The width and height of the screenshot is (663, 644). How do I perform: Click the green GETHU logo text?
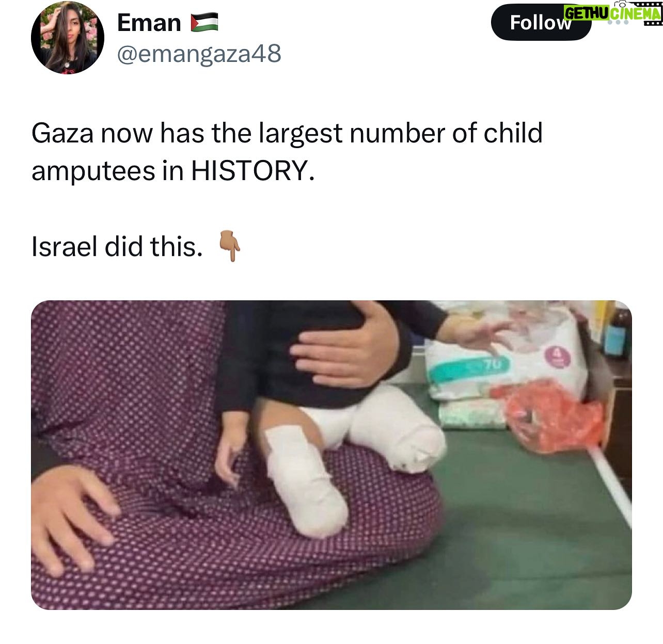point(586,13)
